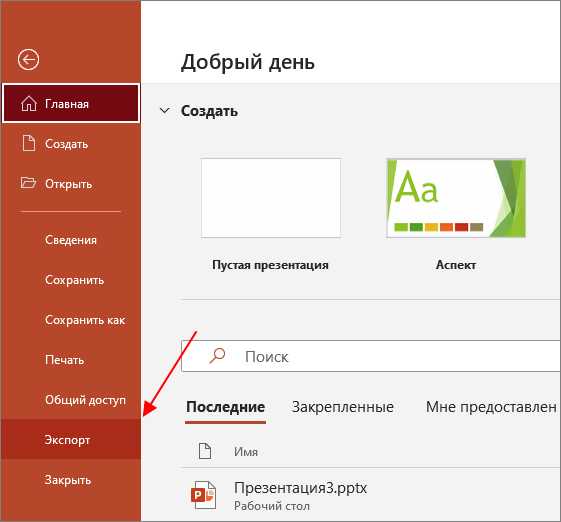This screenshot has height=522, width=561.
Task: Open the Печать page
Action: [x=71, y=360]
